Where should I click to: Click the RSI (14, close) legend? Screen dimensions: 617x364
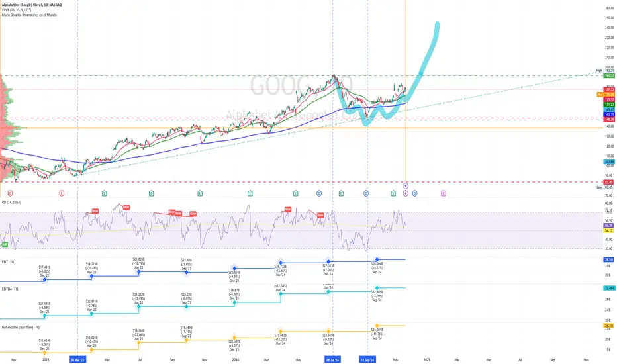[11, 202]
